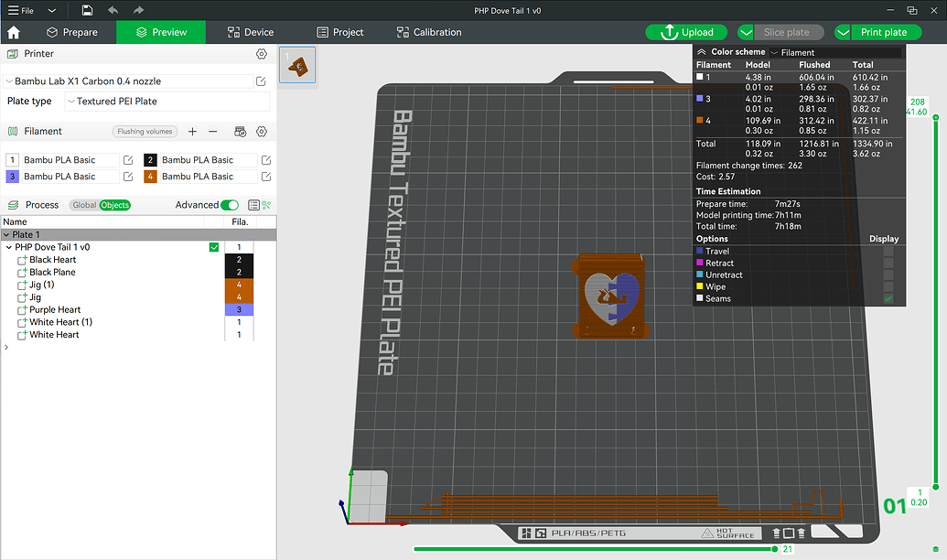
Task: Redo the last action
Action: (x=138, y=10)
